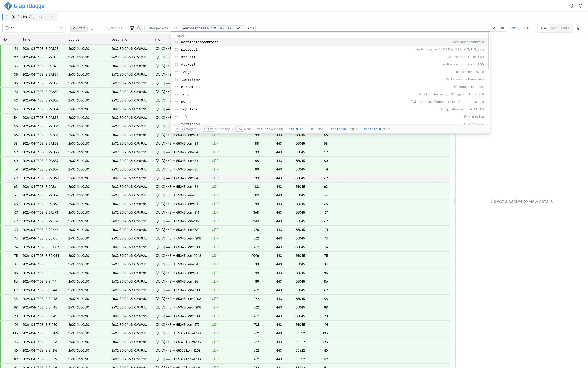This screenshot has width=588, height=368.
Task: Click the down arrow navigate key hint
Action: (x=182, y=129)
